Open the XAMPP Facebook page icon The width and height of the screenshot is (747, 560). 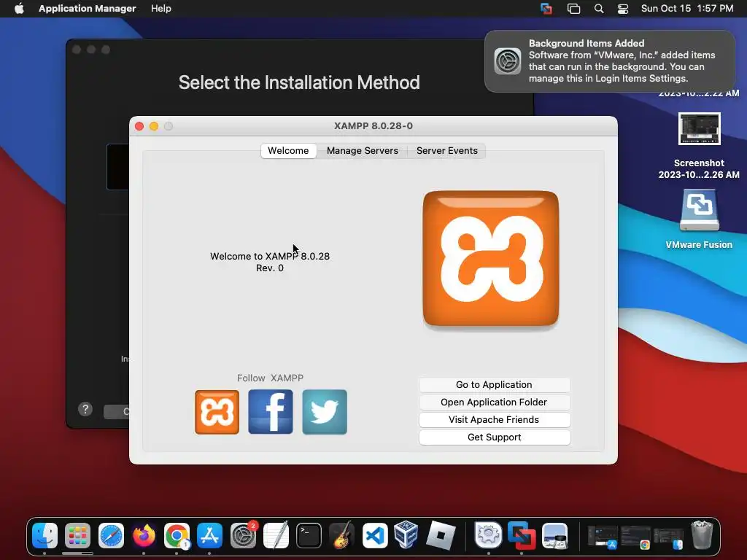(x=271, y=412)
